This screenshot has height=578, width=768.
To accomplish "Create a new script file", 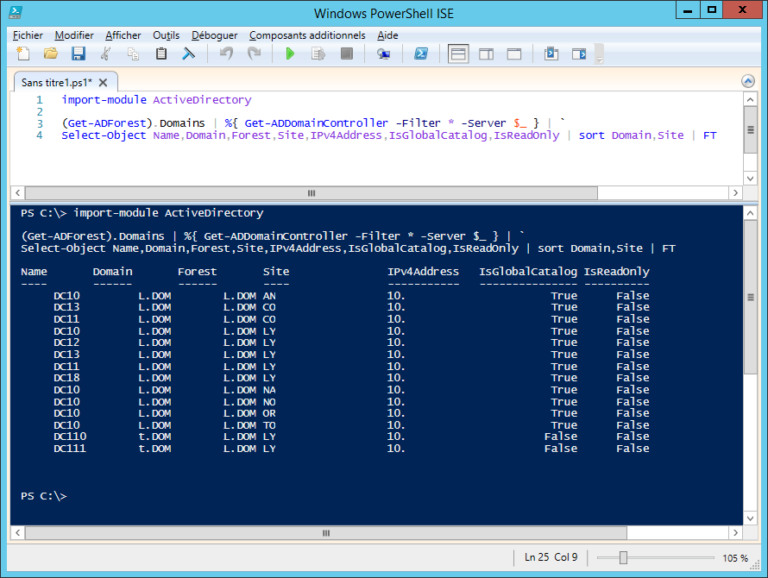I will click(23, 53).
